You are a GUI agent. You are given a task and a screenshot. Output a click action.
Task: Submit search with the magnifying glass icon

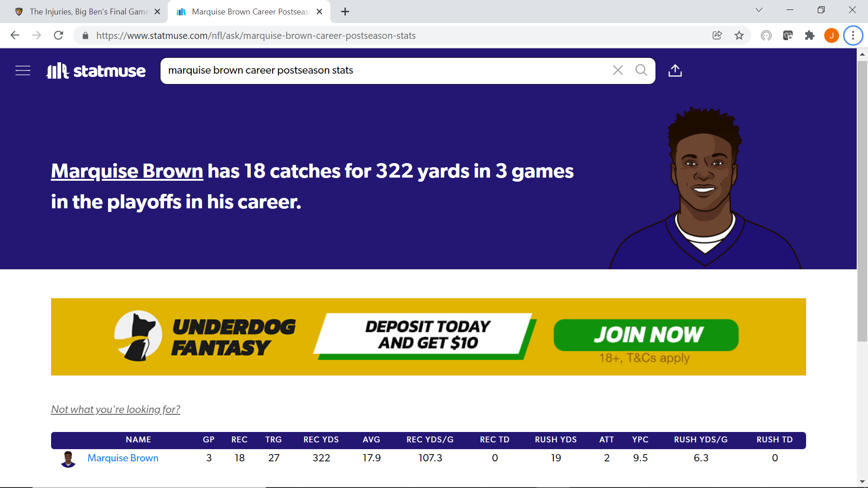click(x=641, y=70)
